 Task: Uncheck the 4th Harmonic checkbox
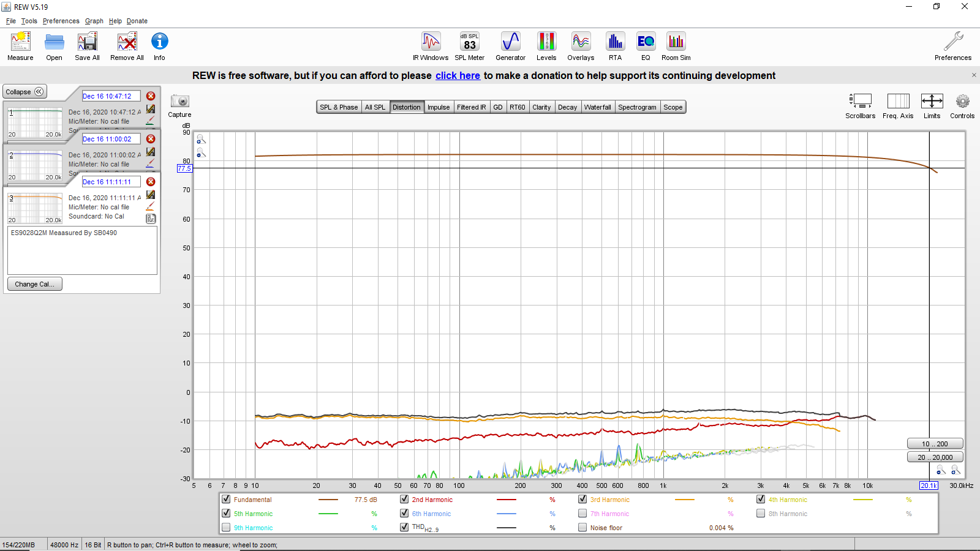tap(761, 499)
